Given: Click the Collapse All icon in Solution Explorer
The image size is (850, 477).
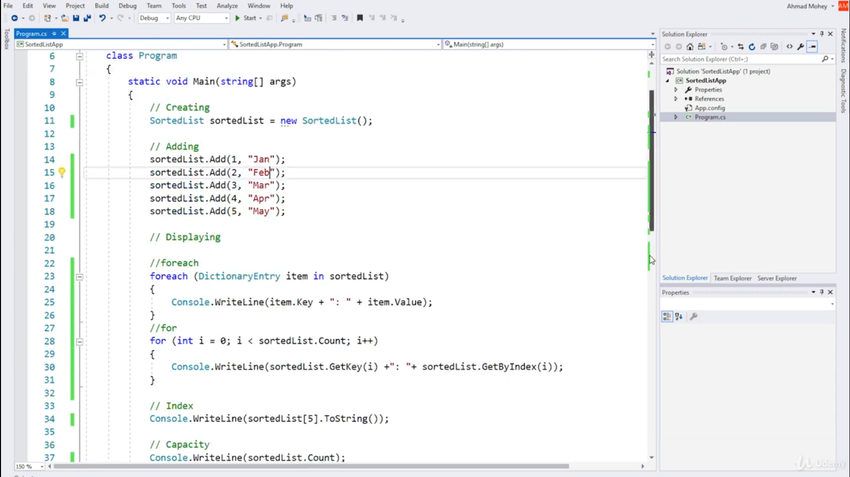Looking at the screenshot, I should 763,47.
